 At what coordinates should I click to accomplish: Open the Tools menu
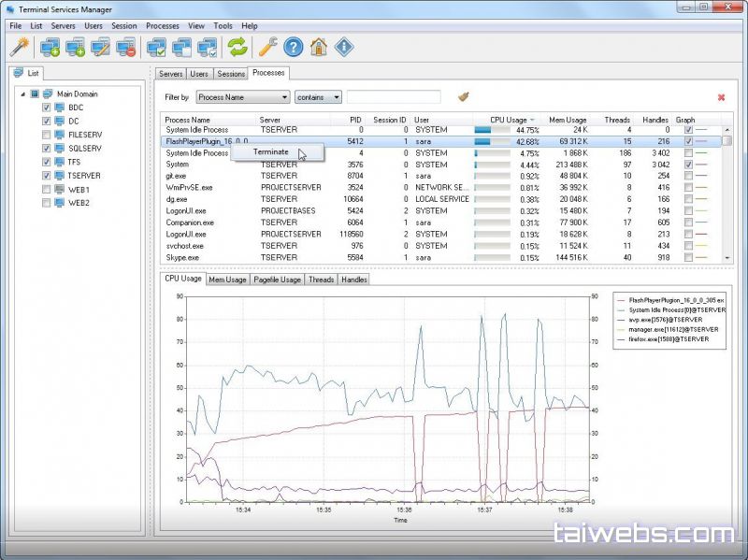(223, 25)
